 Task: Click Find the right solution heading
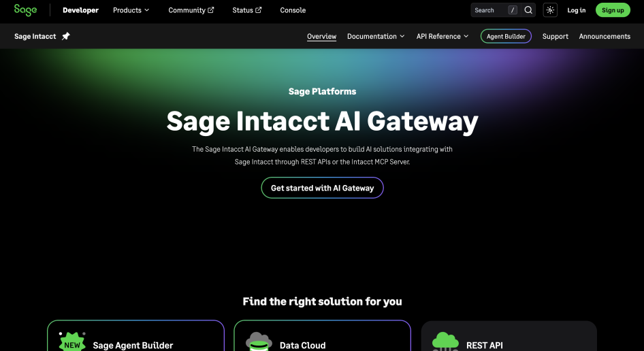[x=323, y=301]
